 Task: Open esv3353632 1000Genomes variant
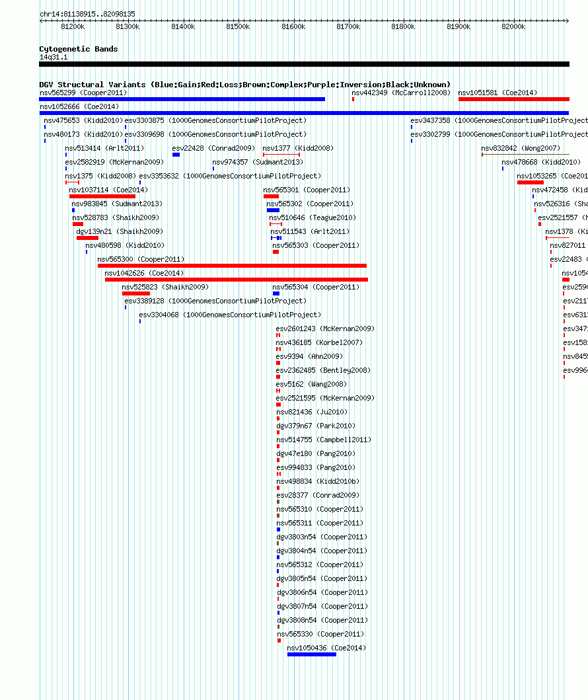tap(230, 176)
